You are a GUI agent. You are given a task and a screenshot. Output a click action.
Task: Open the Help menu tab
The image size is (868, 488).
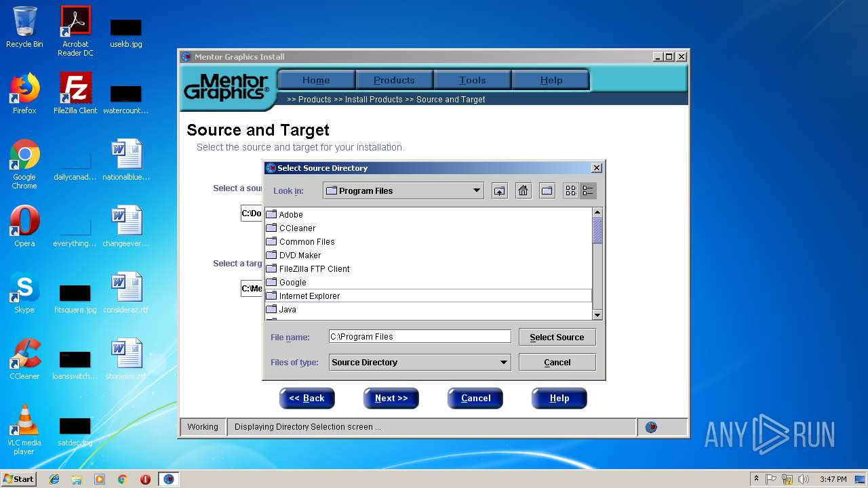click(x=551, y=80)
